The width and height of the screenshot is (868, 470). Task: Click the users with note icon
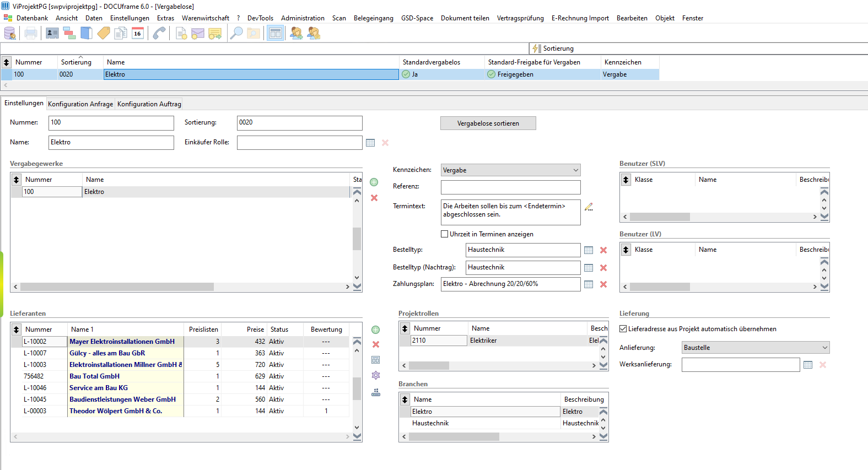click(314, 33)
